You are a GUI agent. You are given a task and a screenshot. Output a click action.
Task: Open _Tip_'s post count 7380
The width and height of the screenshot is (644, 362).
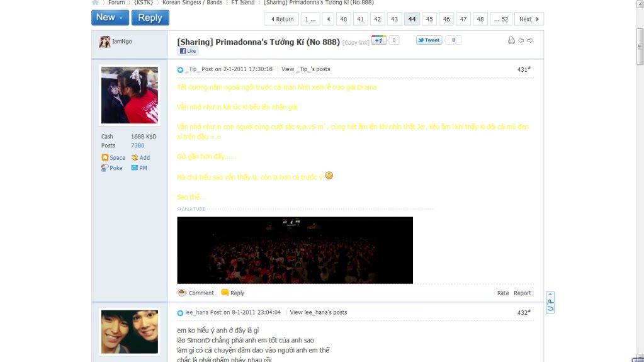(x=138, y=145)
